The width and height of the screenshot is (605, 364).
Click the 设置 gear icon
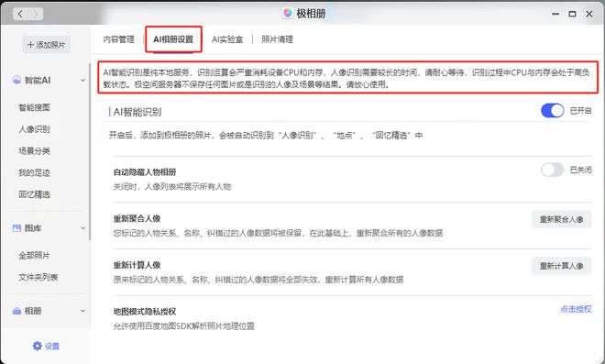(x=37, y=346)
